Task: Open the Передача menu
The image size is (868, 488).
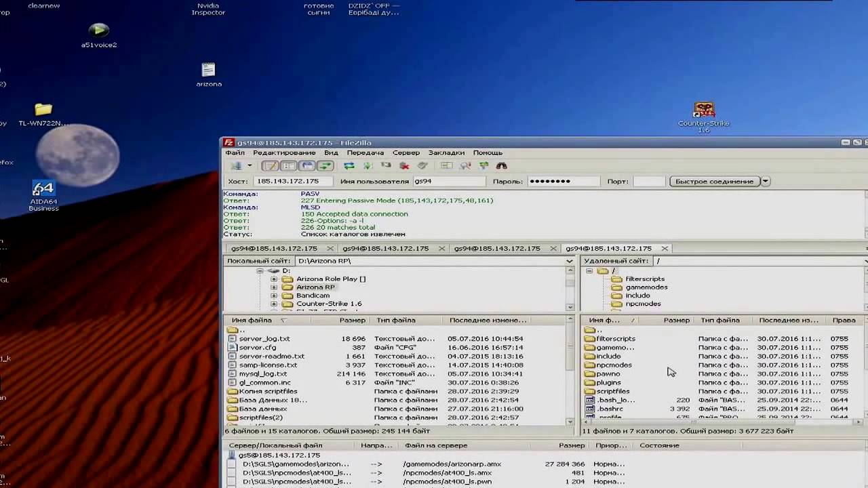Action: (x=366, y=152)
